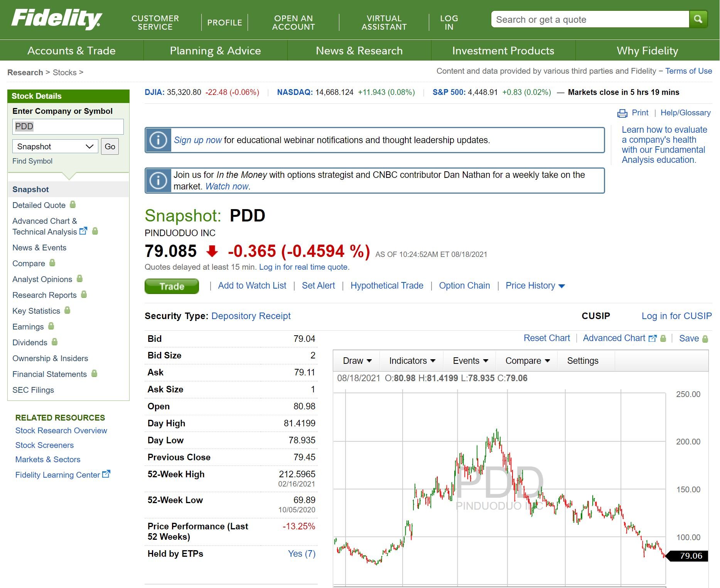Open SEC Filings in sidebar
Screen dimensions: 720x588
click(x=33, y=390)
